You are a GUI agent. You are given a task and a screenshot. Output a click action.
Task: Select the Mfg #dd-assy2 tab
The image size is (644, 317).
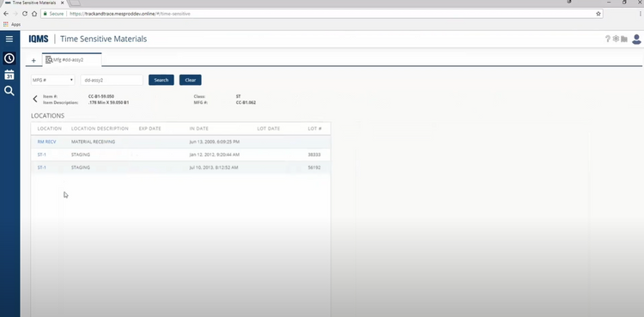[x=72, y=60]
